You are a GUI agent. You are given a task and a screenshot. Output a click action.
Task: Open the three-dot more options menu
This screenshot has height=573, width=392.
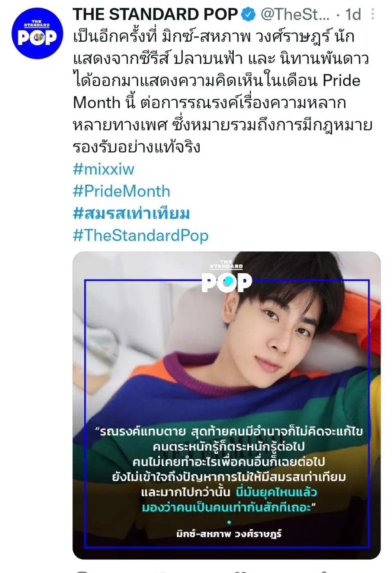372,14
